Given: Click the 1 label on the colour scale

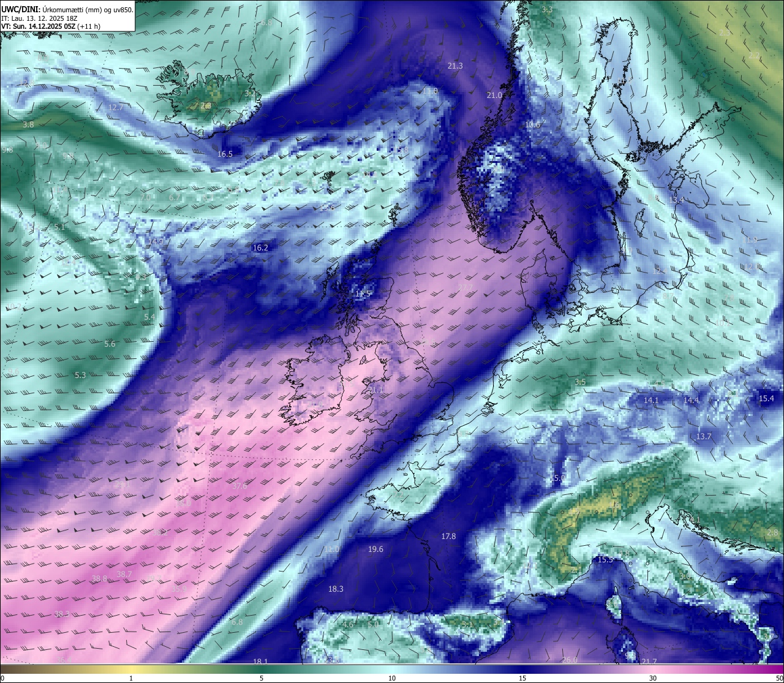Looking at the screenshot, I should tap(131, 678).
